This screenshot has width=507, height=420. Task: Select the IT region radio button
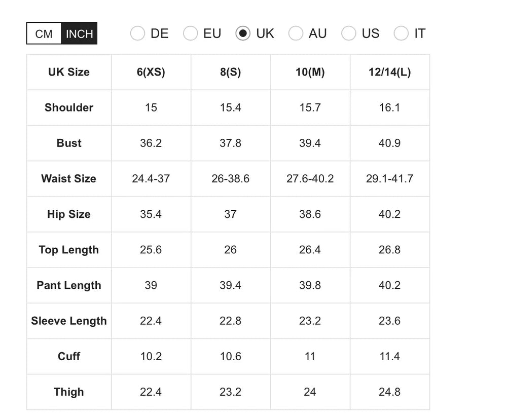tap(401, 33)
